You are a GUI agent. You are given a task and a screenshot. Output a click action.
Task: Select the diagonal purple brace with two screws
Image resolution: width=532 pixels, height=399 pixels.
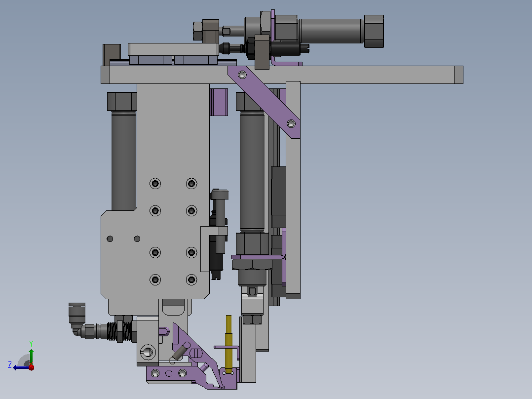[x=264, y=102]
